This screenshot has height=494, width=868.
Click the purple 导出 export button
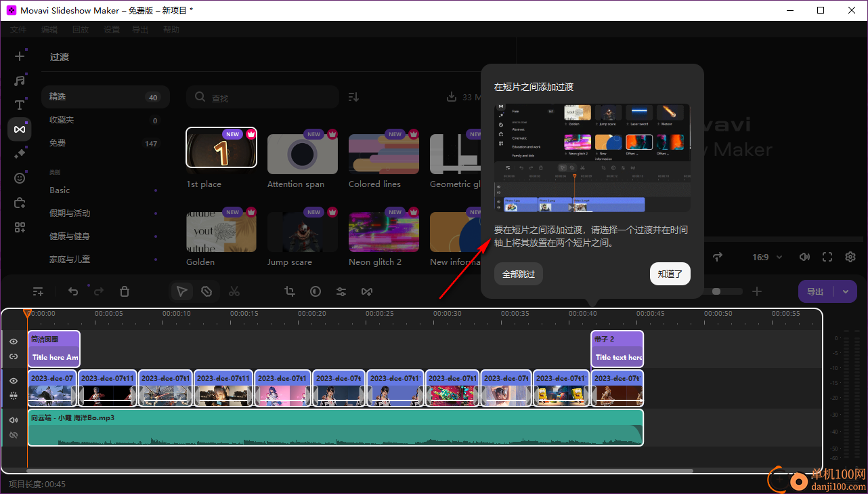[x=817, y=291]
